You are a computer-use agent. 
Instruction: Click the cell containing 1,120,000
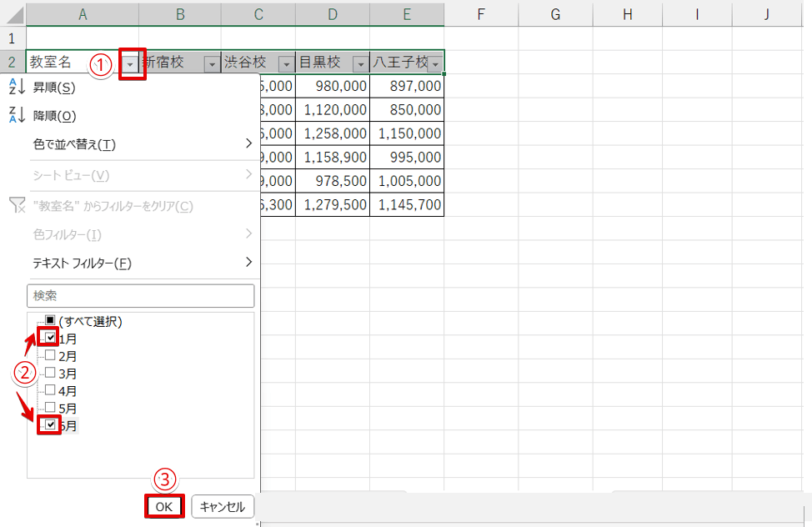coord(333,110)
